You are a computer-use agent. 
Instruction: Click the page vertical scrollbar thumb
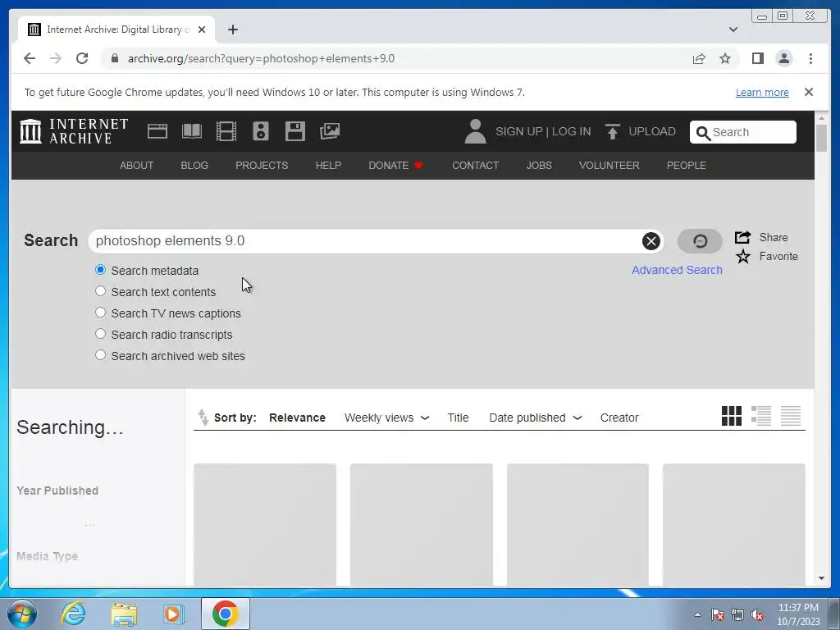pyautogui.click(x=821, y=138)
